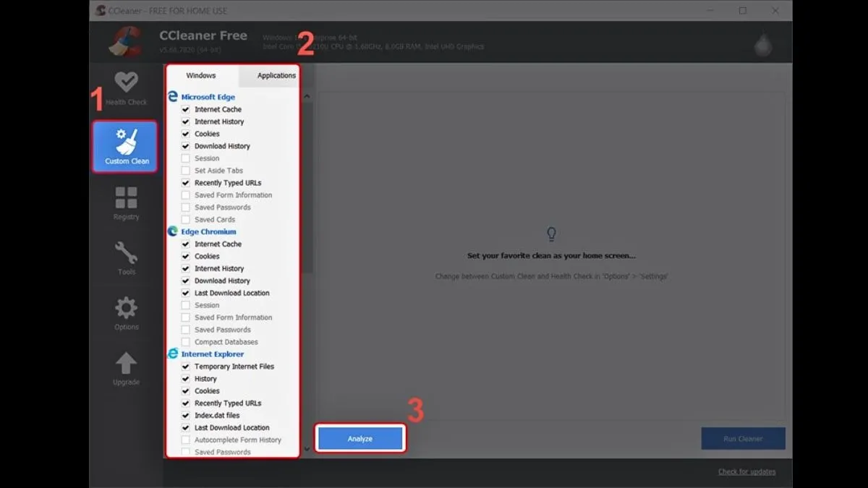Select the Custom Clean broom icon

click(125, 147)
